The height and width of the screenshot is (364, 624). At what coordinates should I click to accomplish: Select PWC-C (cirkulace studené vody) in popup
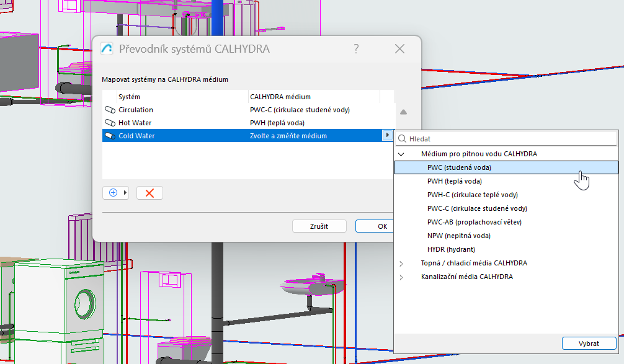coord(506,208)
